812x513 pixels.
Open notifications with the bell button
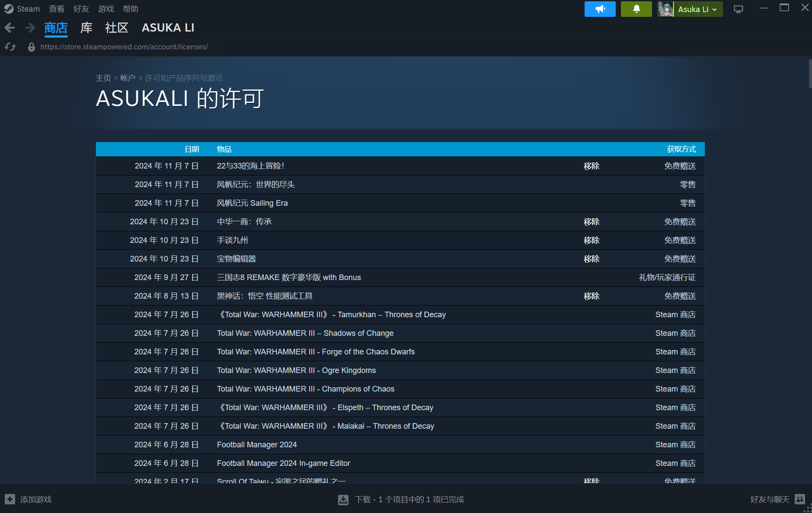636,9
